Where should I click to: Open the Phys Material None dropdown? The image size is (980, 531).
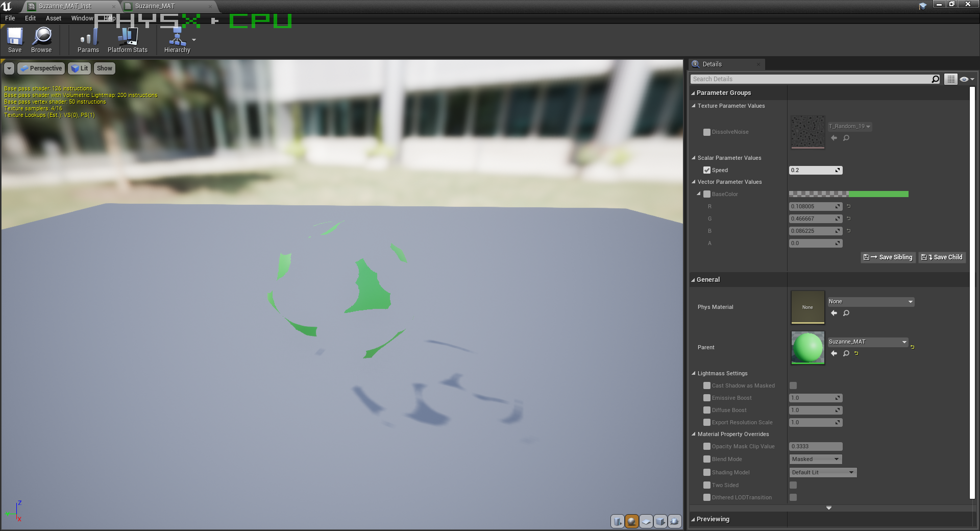pyautogui.click(x=871, y=302)
